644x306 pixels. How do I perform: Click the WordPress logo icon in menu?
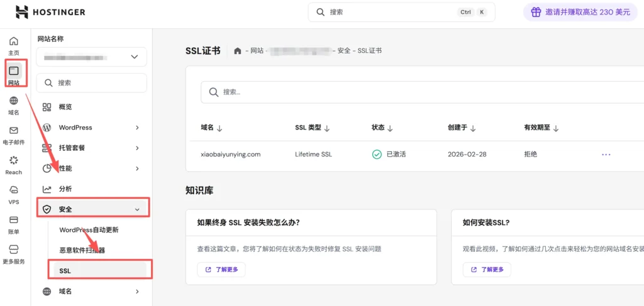(47, 128)
